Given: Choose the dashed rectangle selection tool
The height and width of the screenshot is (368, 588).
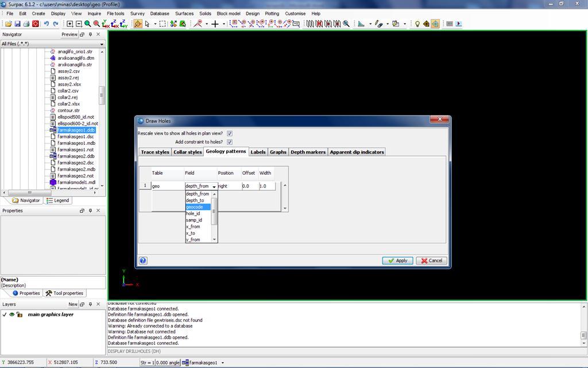Looking at the screenshot, I should point(163,24).
